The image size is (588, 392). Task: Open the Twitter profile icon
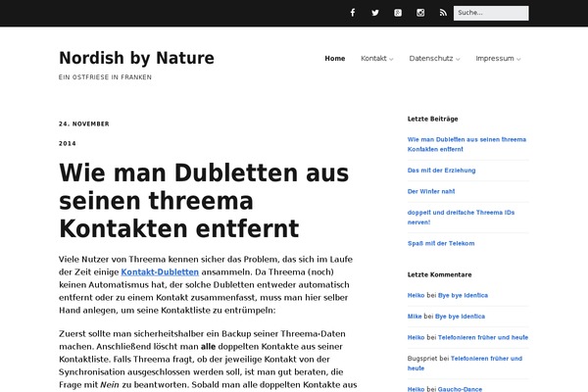tap(375, 13)
